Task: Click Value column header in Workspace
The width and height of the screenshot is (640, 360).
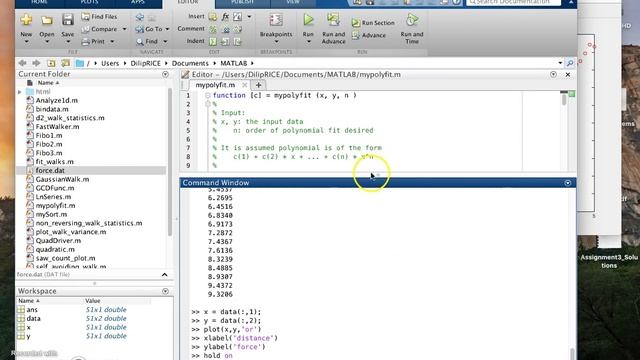Action: point(93,301)
